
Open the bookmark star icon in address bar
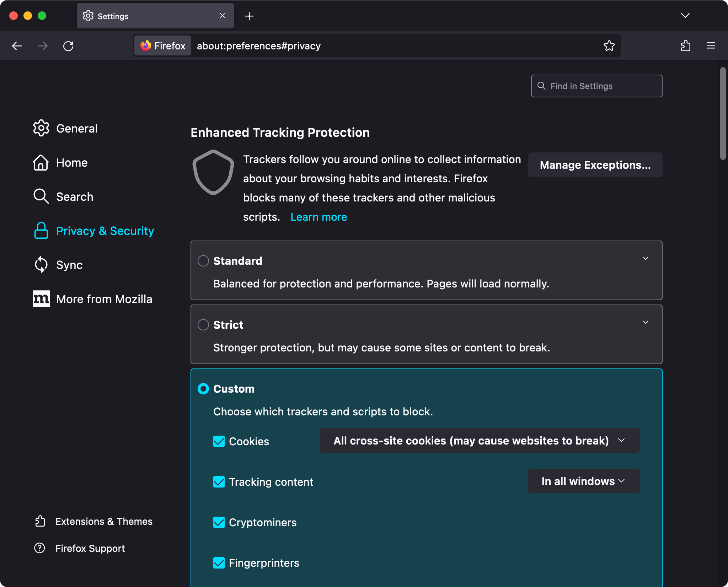click(609, 46)
